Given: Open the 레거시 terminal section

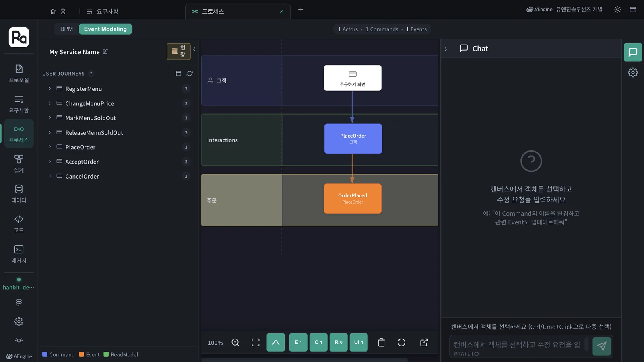Looking at the screenshot, I should (x=19, y=254).
